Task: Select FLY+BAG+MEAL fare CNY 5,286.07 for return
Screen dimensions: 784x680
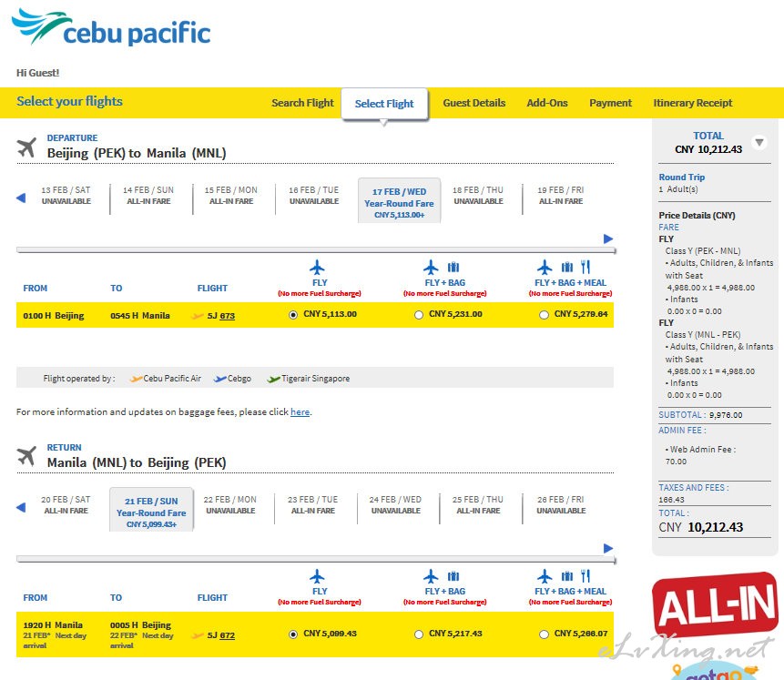Action: pos(544,634)
